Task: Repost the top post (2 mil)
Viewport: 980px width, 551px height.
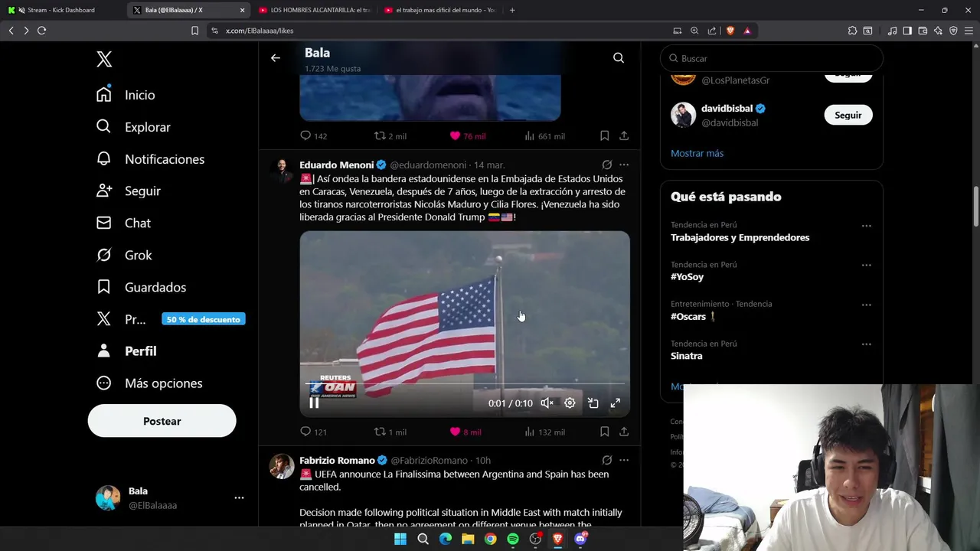Action: (x=390, y=135)
